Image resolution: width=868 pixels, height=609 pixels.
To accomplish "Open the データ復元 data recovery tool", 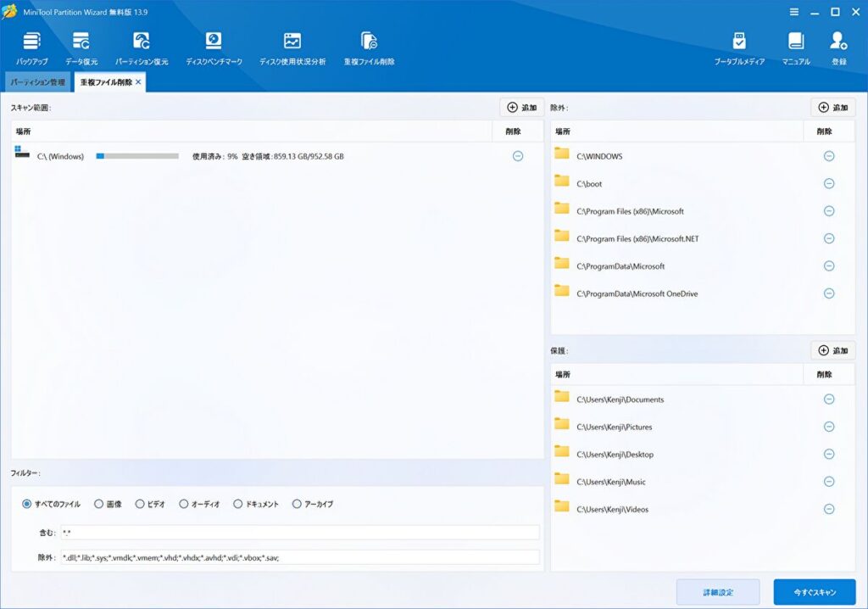I will click(x=81, y=48).
